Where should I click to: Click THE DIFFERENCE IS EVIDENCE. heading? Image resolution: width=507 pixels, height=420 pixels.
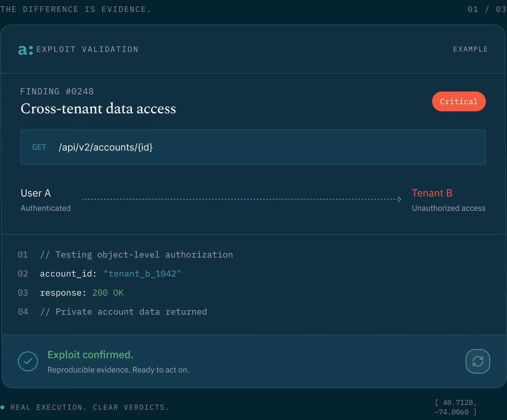tap(76, 9)
